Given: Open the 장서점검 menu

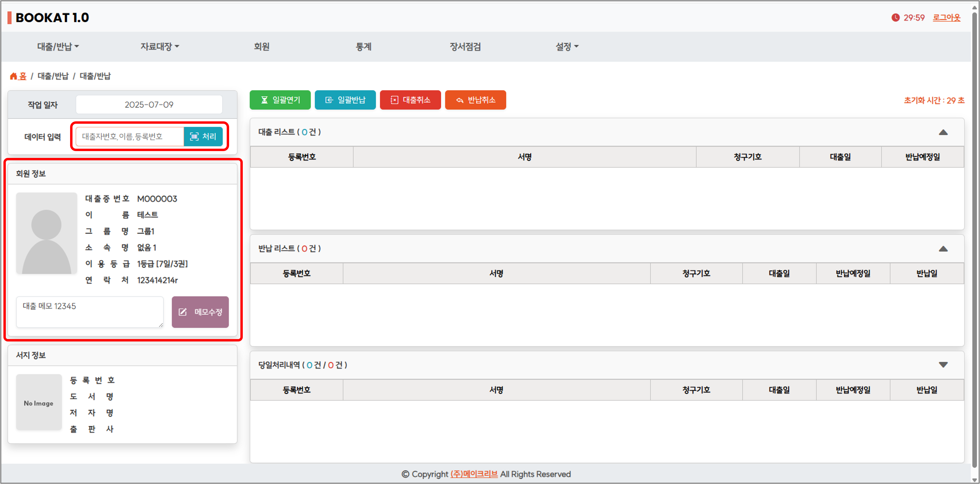Looking at the screenshot, I should 465,46.
